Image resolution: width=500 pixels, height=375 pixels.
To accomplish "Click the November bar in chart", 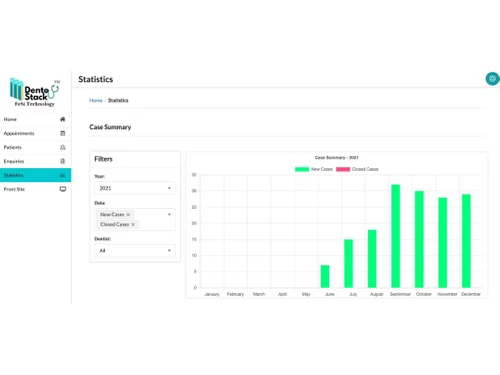I will point(443,243).
